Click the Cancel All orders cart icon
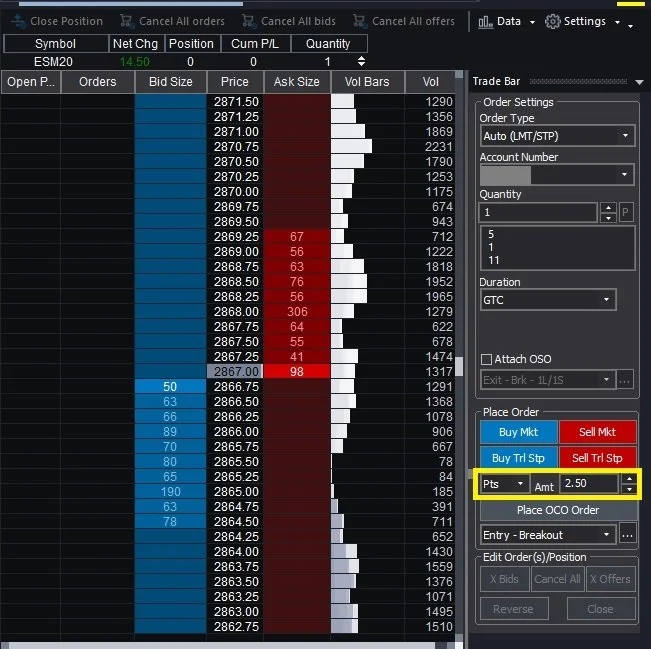The image size is (651, 649). [x=126, y=21]
